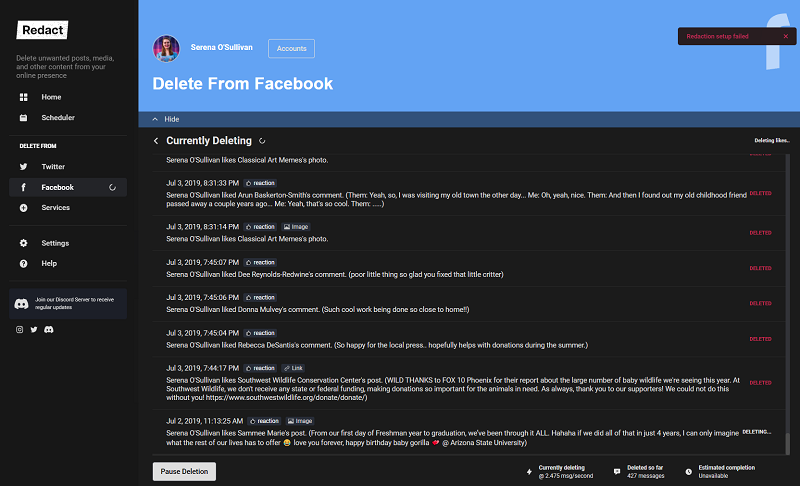Click the Twitter bird icon in Delete From list

tap(23, 167)
